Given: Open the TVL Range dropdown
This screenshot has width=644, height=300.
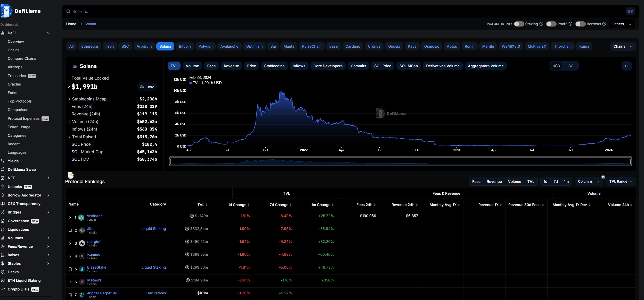Looking at the screenshot, I should coord(621,181).
